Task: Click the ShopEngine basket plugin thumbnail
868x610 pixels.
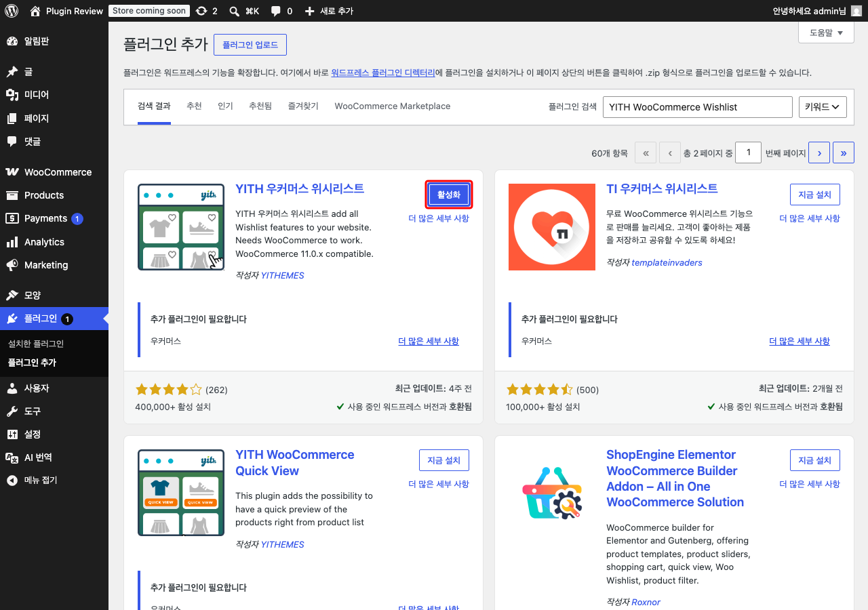Action: 552,493
